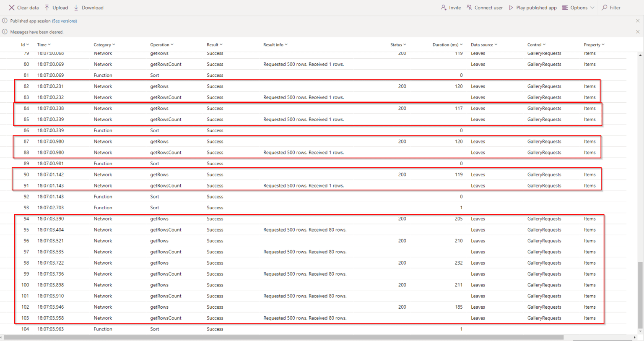Open the Status column dropdown
The height and width of the screenshot is (341, 644).
(x=405, y=44)
